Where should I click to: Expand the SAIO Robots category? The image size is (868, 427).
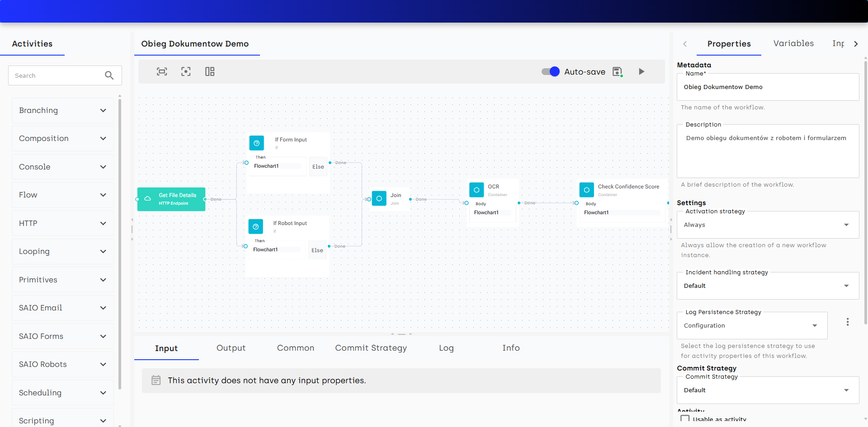pyautogui.click(x=63, y=364)
